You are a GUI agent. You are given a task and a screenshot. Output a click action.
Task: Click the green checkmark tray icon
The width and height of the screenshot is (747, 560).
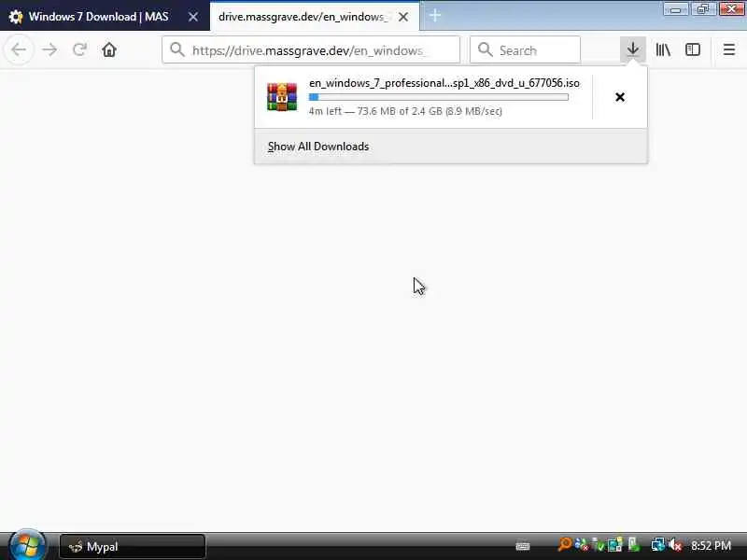(x=599, y=545)
